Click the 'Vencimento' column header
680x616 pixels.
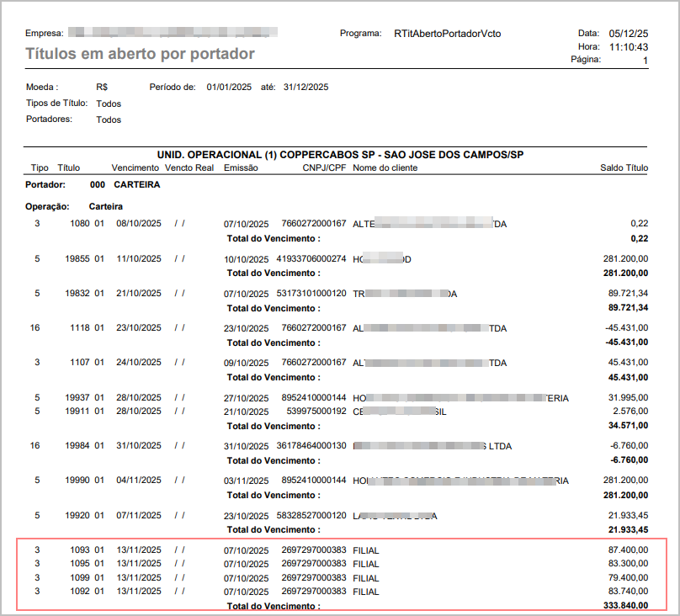pyautogui.click(x=135, y=167)
